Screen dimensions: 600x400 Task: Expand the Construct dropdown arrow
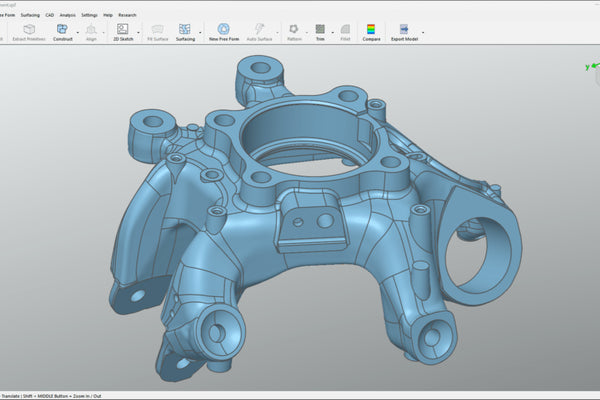point(78,33)
